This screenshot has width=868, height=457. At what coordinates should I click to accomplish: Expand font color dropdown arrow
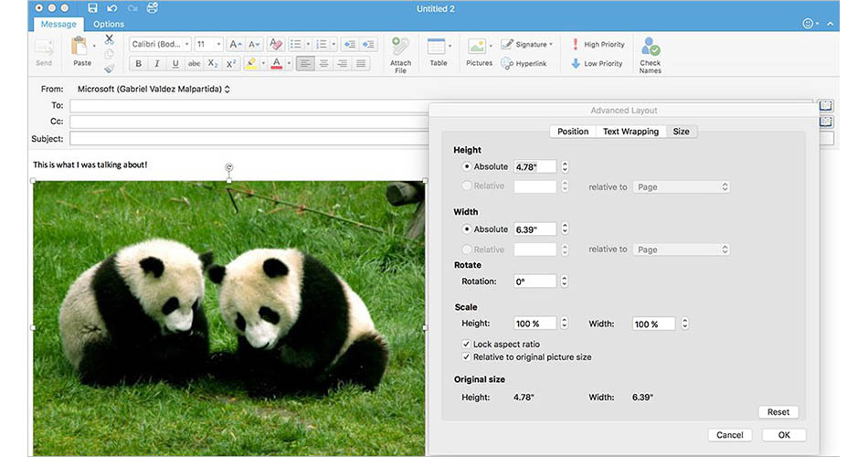click(289, 64)
